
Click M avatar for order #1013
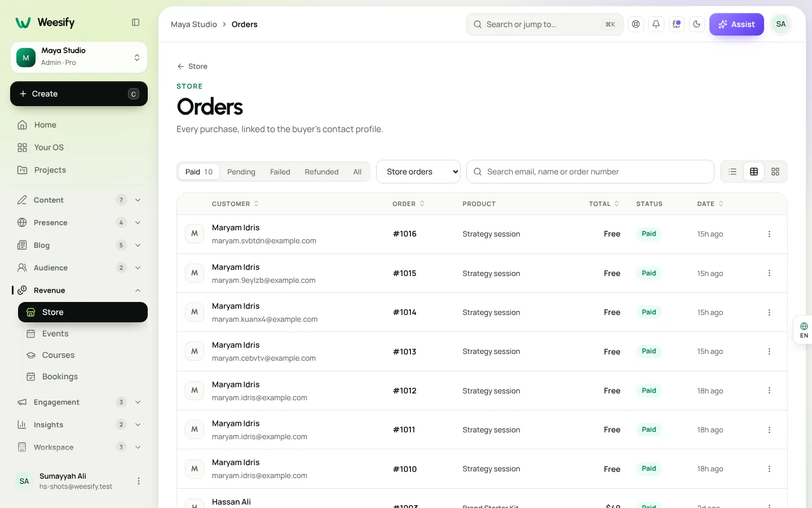pyautogui.click(x=195, y=351)
